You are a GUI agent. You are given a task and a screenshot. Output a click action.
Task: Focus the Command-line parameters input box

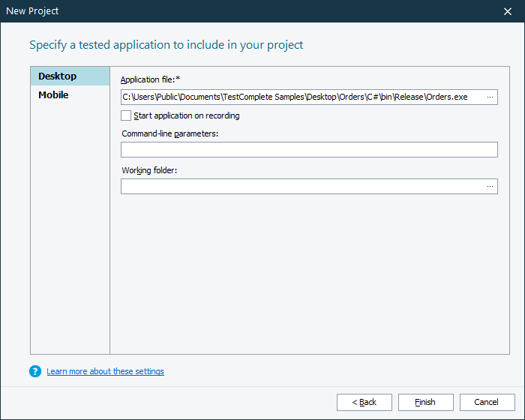point(309,150)
